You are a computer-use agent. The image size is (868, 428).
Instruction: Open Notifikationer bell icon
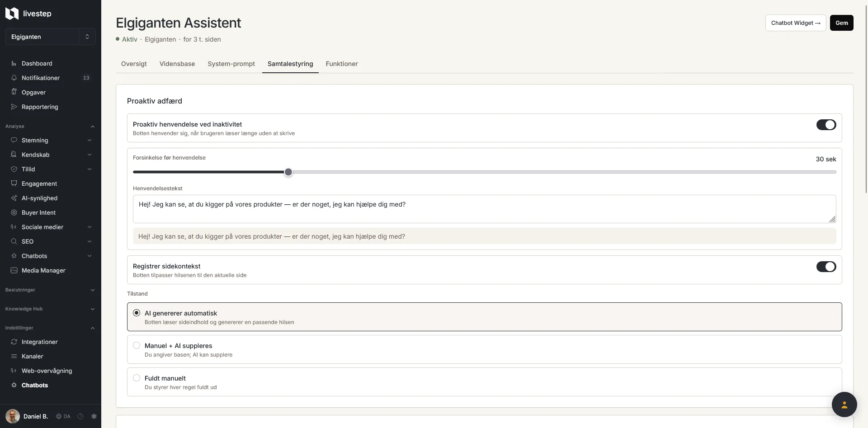(14, 78)
